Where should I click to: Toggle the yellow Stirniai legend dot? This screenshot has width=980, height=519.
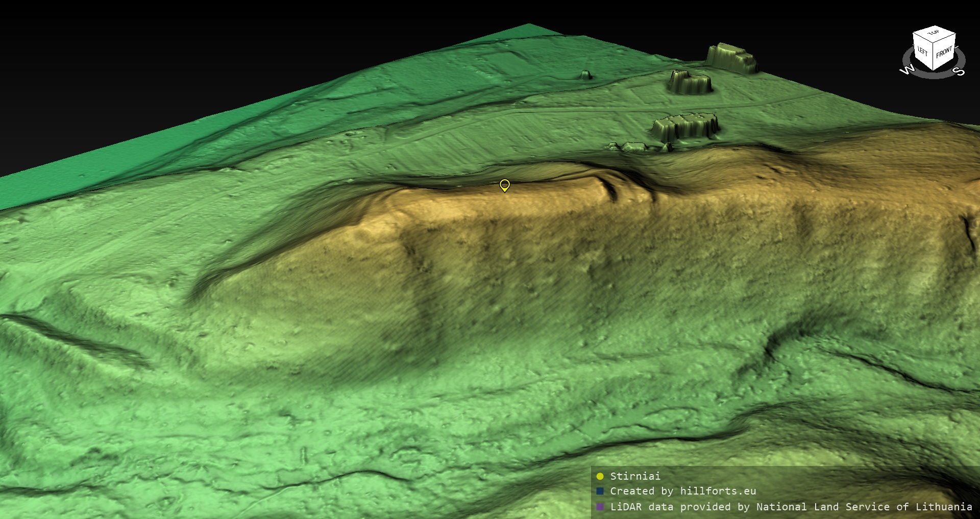(600, 477)
